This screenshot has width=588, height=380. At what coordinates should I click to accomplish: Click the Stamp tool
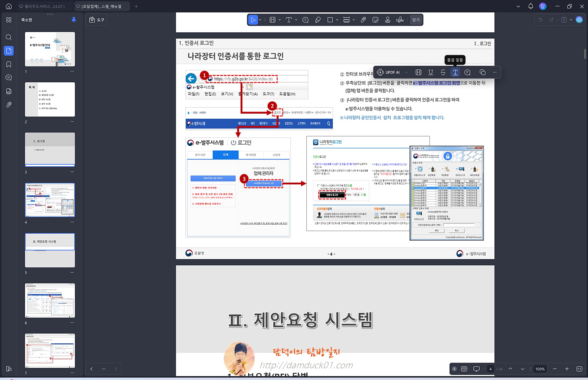coord(388,20)
